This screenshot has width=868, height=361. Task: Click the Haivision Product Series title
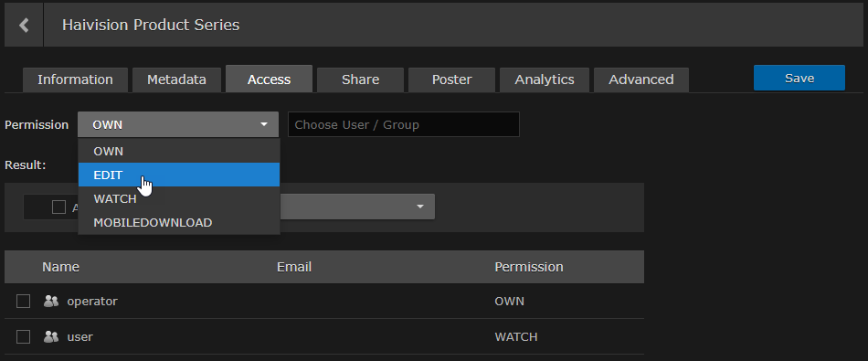(151, 25)
